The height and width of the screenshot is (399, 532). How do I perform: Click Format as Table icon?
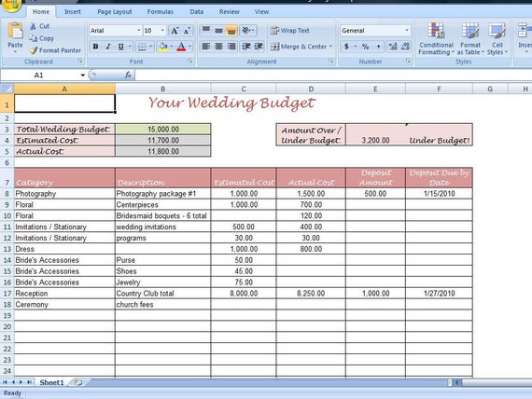(x=470, y=39)
